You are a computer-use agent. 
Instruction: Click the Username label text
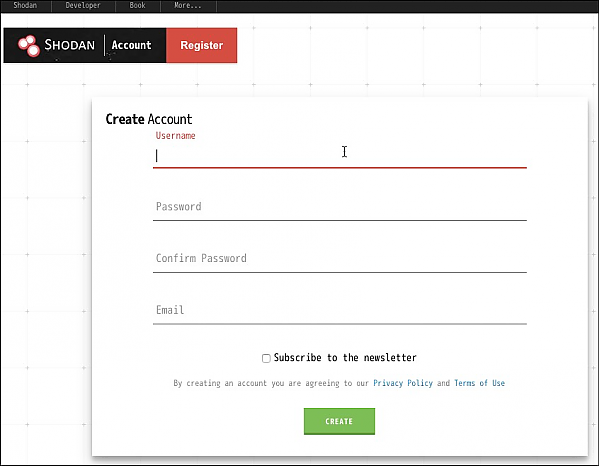coord(175,136)
